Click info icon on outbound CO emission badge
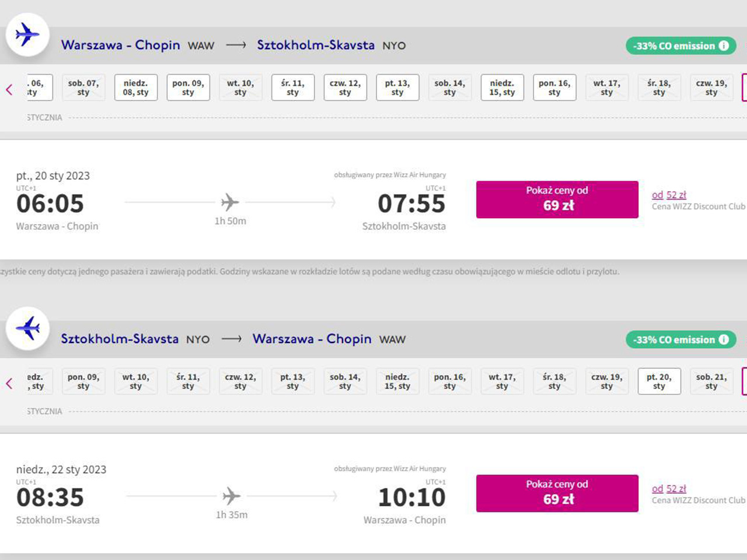 coord(724,45)
